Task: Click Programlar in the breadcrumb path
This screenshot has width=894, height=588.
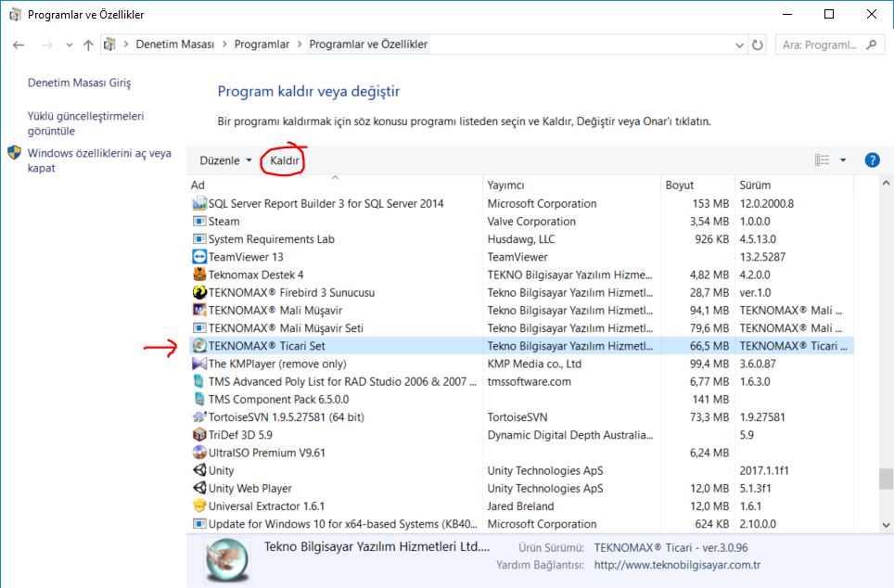Action: pos(262,45)
